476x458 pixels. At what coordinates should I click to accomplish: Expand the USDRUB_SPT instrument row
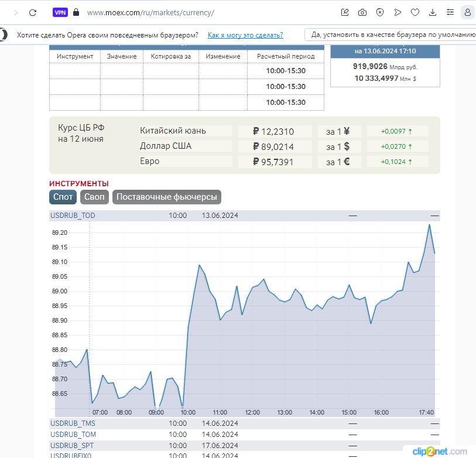[x=73, y=446]
